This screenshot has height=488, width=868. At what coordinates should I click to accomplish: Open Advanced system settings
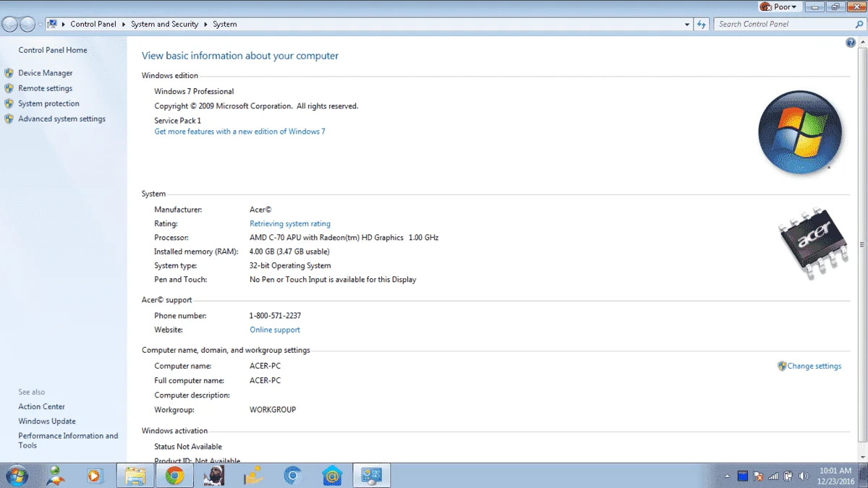pos(62,119)
